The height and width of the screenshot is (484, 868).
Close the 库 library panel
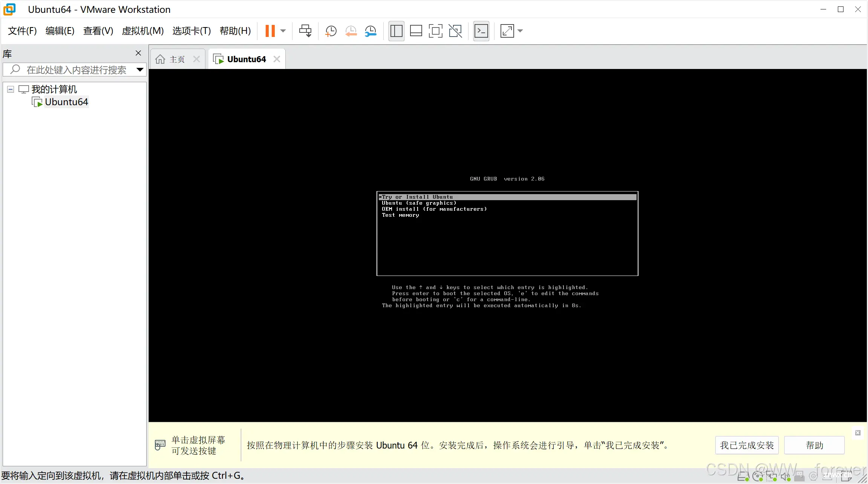click(138, 53)
